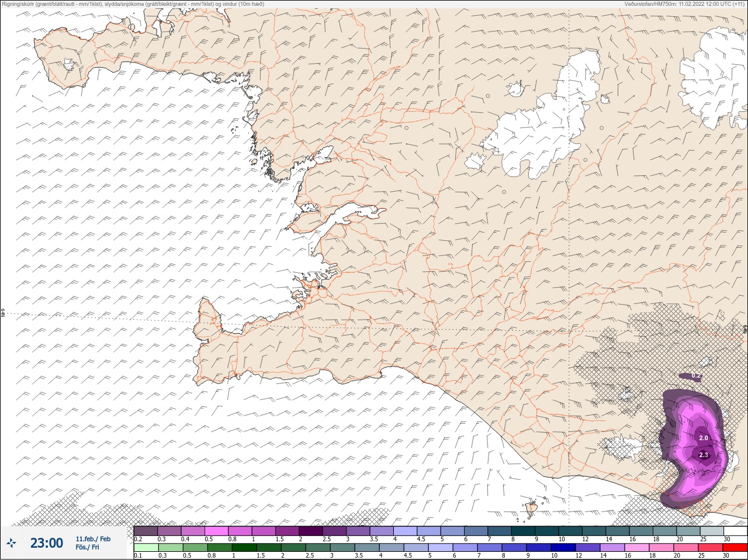Pick the dark teal 9 snow legend swatch
This screenshot has width=748, height=560.
tap(548, 531)
